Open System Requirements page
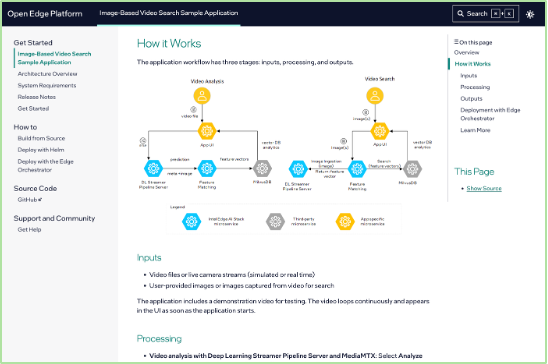The width and height of the screenshot is (548, 364). 47,85
